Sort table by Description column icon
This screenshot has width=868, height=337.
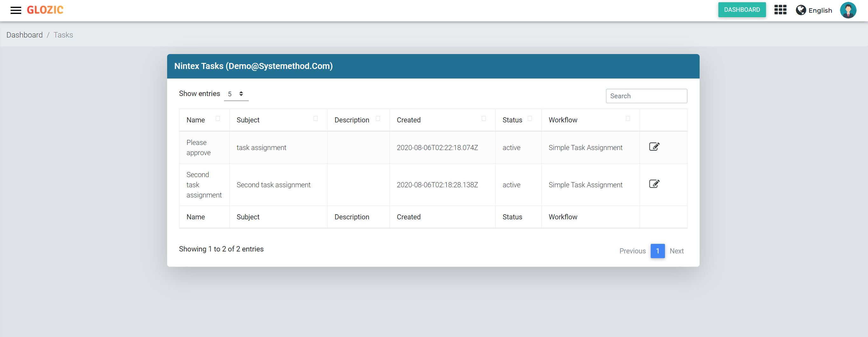[378, 118]
